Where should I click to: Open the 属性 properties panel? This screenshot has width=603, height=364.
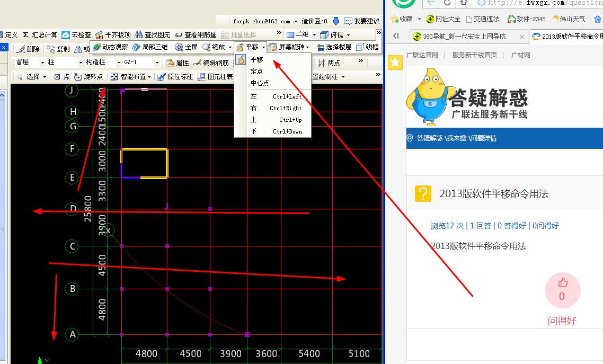tap(178, 63)
